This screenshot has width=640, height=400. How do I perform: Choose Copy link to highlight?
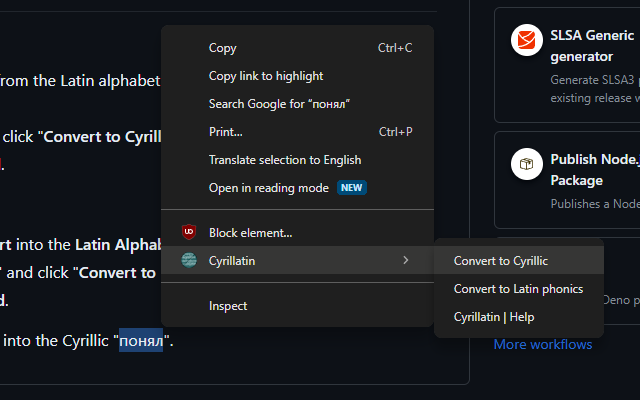[x=265, y=76]
